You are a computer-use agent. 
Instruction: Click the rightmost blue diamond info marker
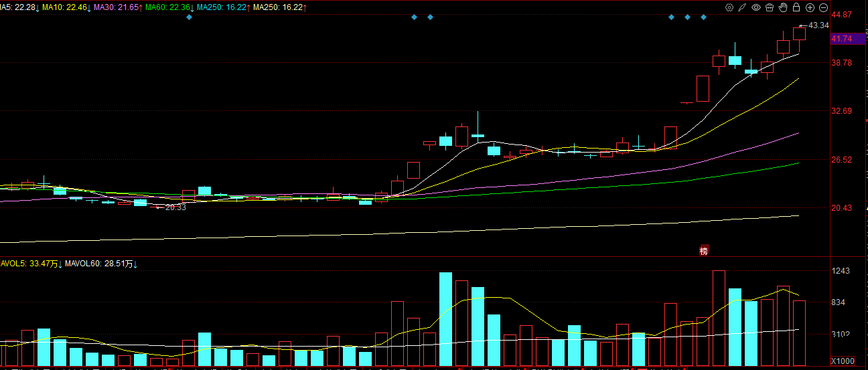pyautogui.click(x=703, y=17)
